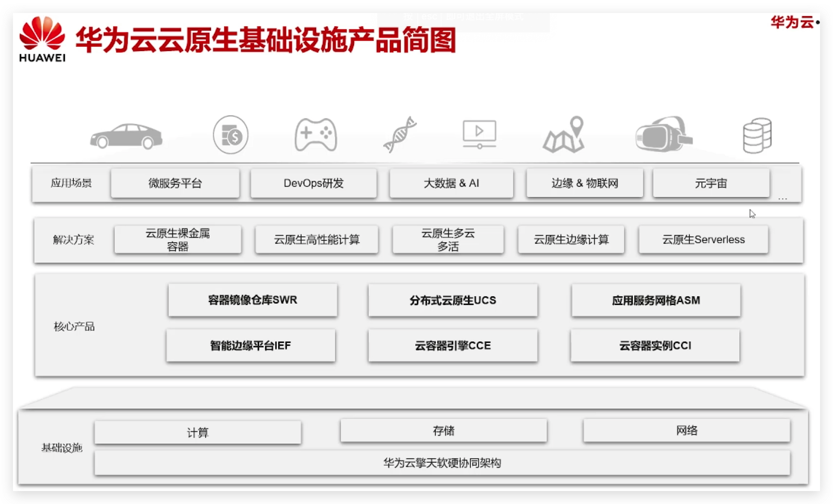This screenshot has width=833, height=504.
Task: Select the DevOps研发 box
Action: (x=313, y=183)
